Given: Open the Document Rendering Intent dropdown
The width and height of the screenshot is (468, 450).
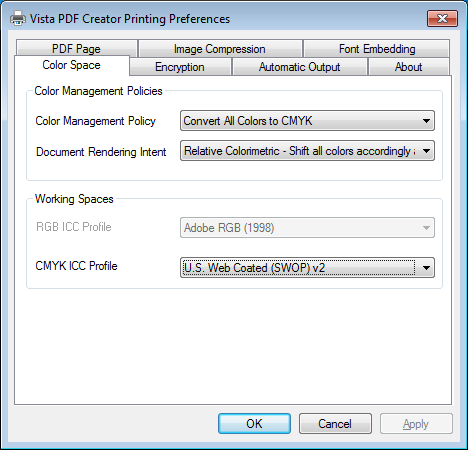Looking at the screenshot, I should tap(307, 151).
